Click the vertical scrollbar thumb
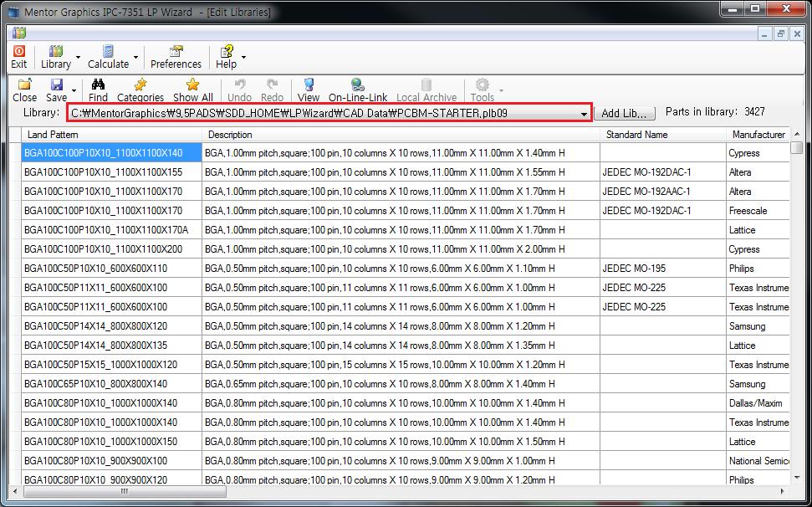 coord(796,147)
